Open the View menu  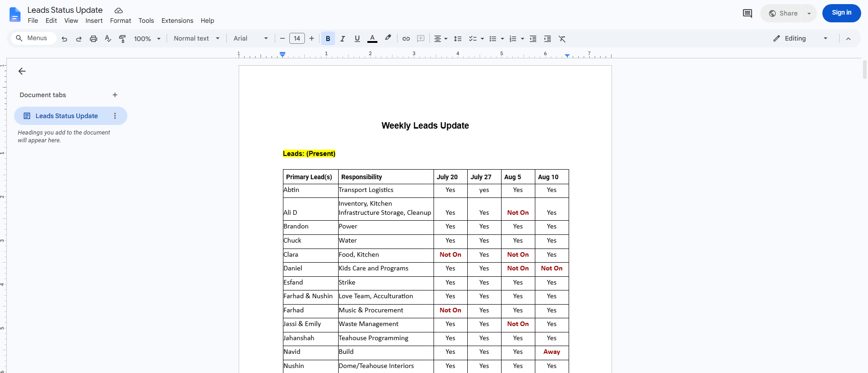pos(71,21)
